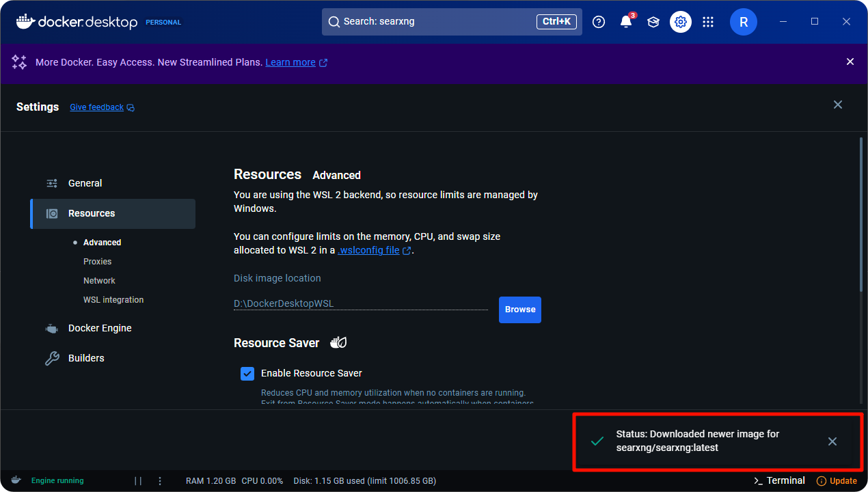The image size is (868, 492).
Task: Toggle Enable Resource Saver checkbox
Action: [247, 374]
